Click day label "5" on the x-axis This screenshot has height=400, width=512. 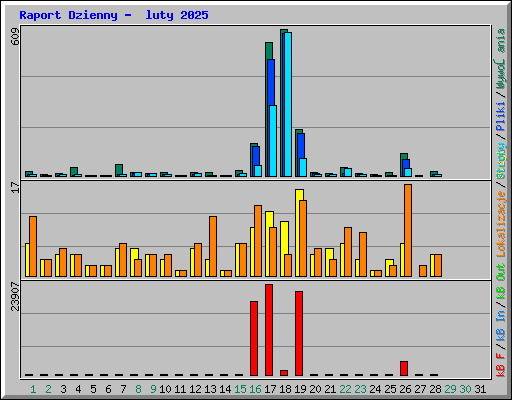[93, 389]
